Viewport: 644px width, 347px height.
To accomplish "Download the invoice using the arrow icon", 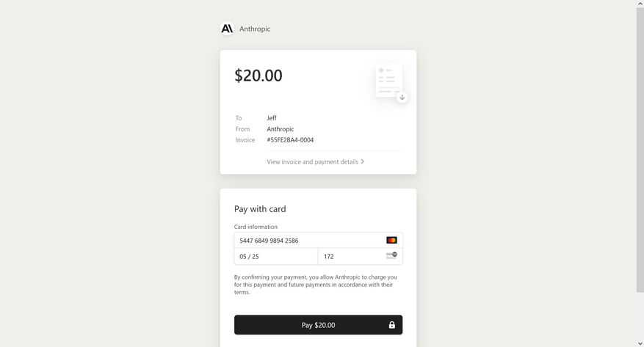I will click(402, 98).
